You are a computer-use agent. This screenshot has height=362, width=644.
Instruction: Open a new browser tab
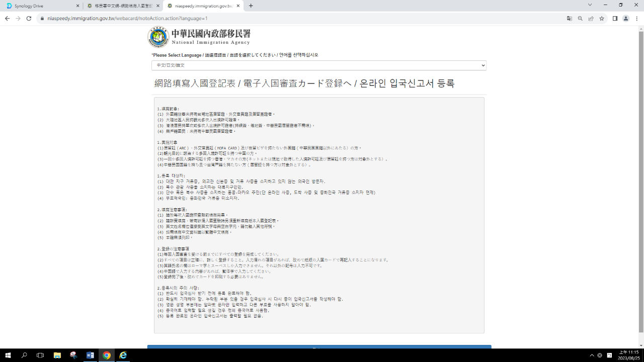[251, 6]
